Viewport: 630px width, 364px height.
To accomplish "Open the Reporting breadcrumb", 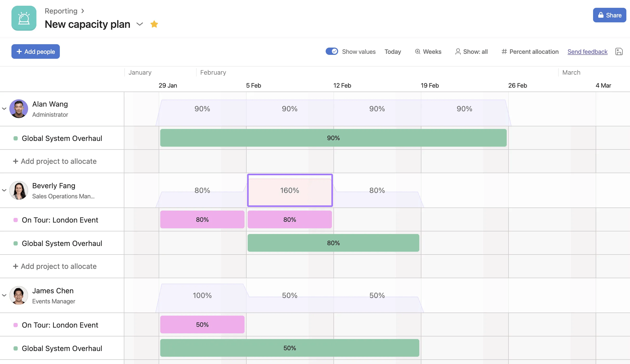I will point(61,11).
